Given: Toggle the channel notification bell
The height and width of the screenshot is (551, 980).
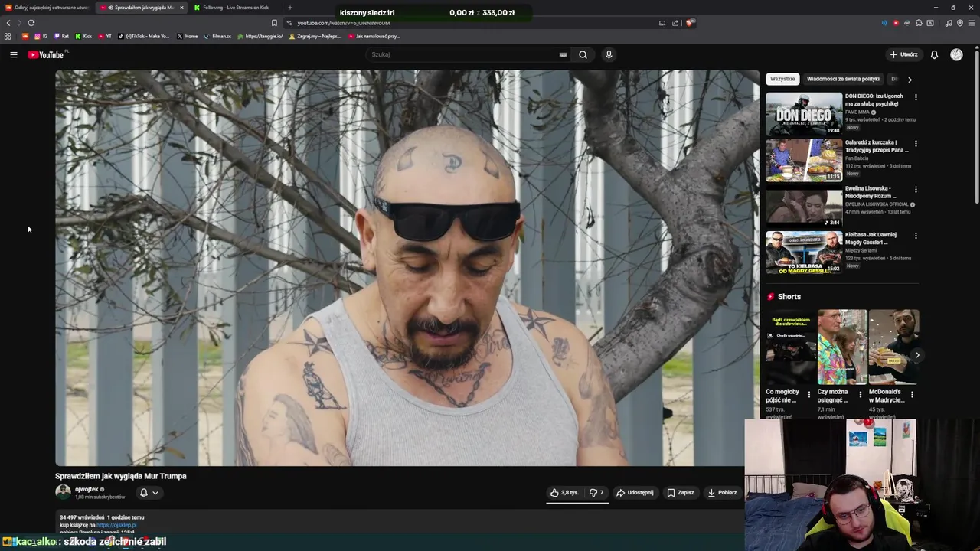Looking at the screenshot, I should (x=143, y=493).
